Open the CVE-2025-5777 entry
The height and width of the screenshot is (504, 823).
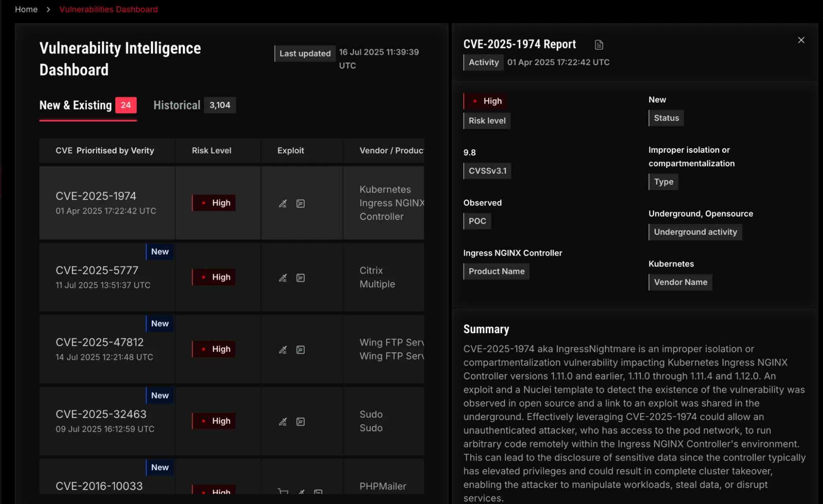pos(97,270)
